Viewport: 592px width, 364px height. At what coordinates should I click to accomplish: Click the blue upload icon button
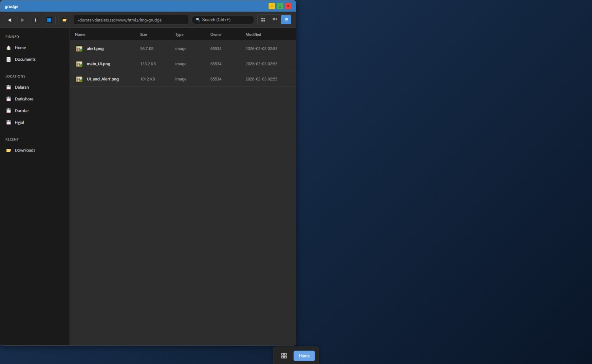pyautogui.click(x=49, y=20)
